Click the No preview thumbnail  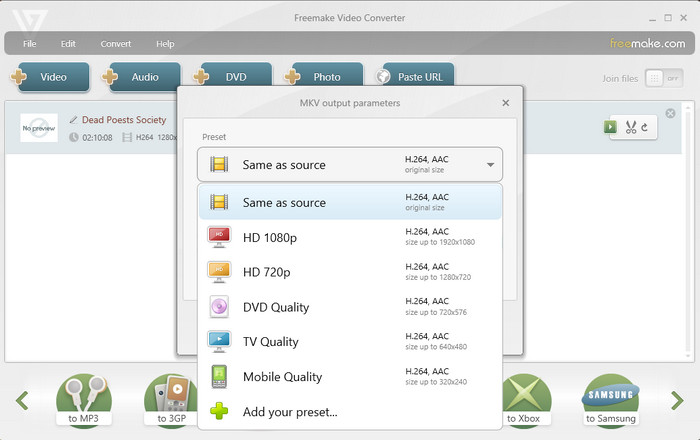click(x=39, y=128)
